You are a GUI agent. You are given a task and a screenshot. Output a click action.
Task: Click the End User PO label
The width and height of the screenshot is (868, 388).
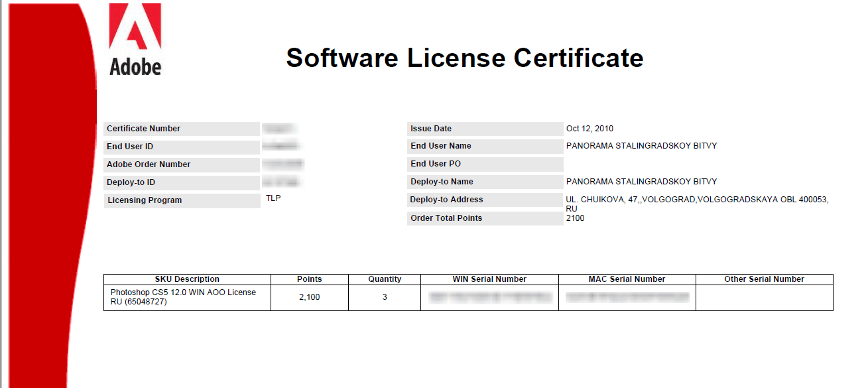tap(436, 164)
